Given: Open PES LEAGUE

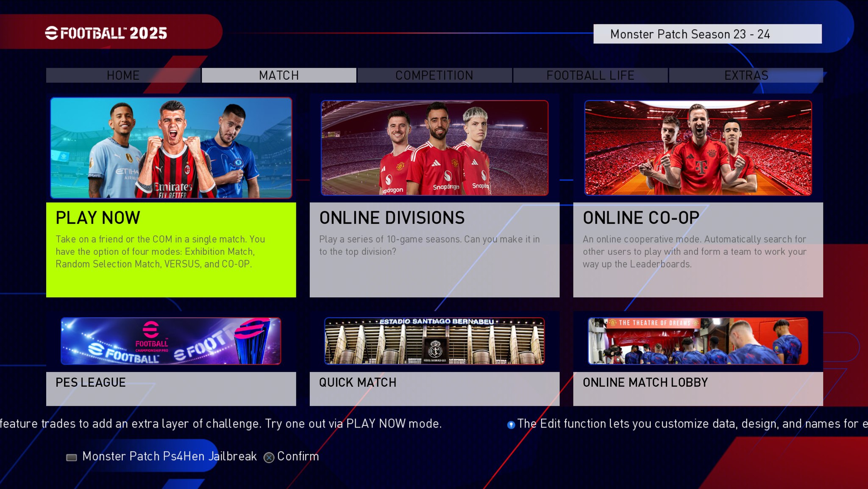Looking at the screenshot, I should click(171, 388).
